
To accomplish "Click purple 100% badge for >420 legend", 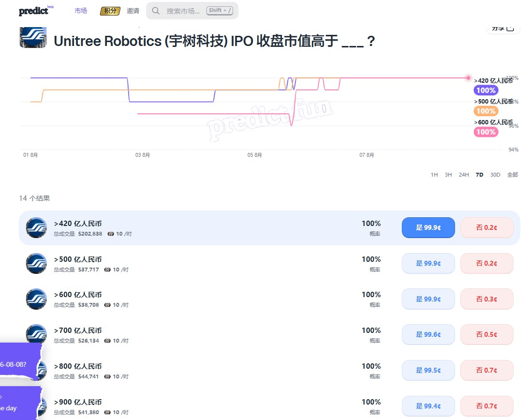I will [486, 90].
